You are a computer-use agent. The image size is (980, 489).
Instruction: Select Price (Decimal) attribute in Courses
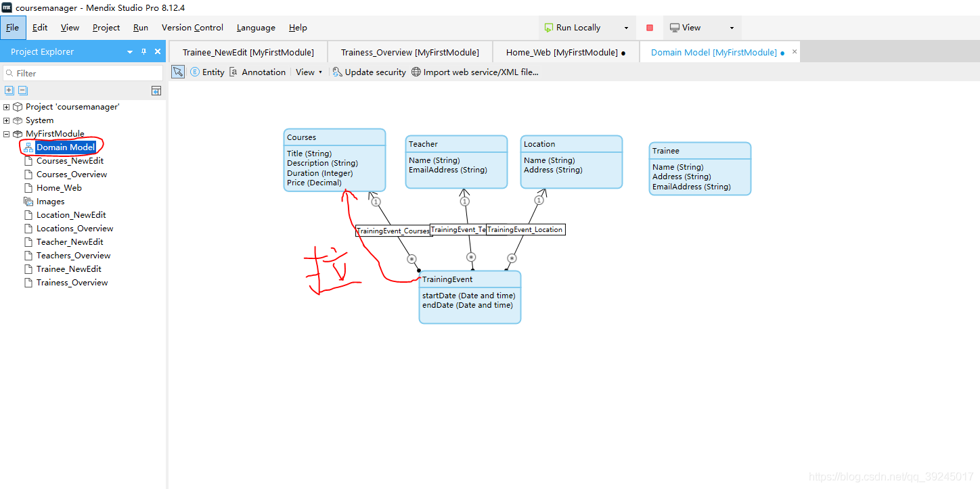click(x=314, y=183)
